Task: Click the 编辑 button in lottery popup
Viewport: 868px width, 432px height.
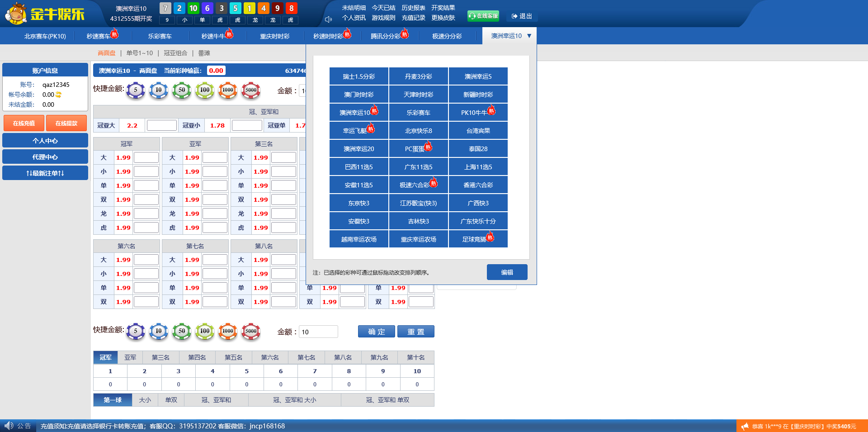Action: point(507,272)
